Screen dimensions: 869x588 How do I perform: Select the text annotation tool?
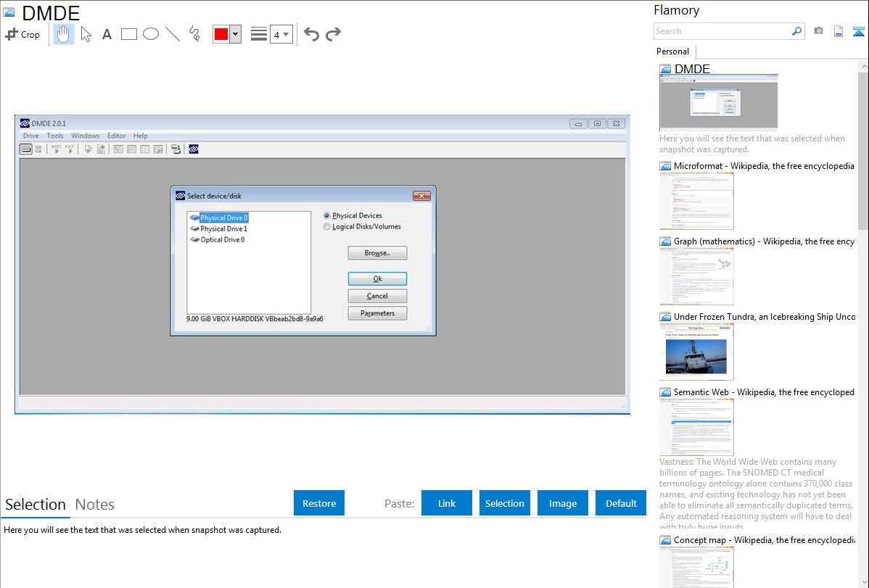[107, 34]
